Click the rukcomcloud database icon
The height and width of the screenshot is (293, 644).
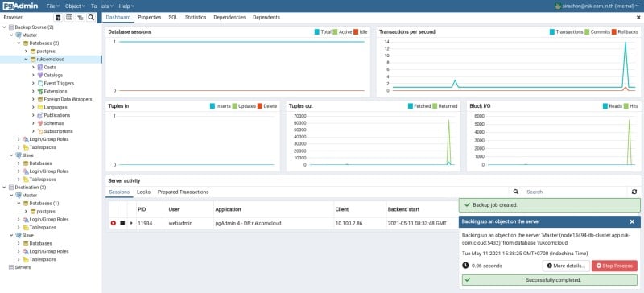click(x=33, y=60)
